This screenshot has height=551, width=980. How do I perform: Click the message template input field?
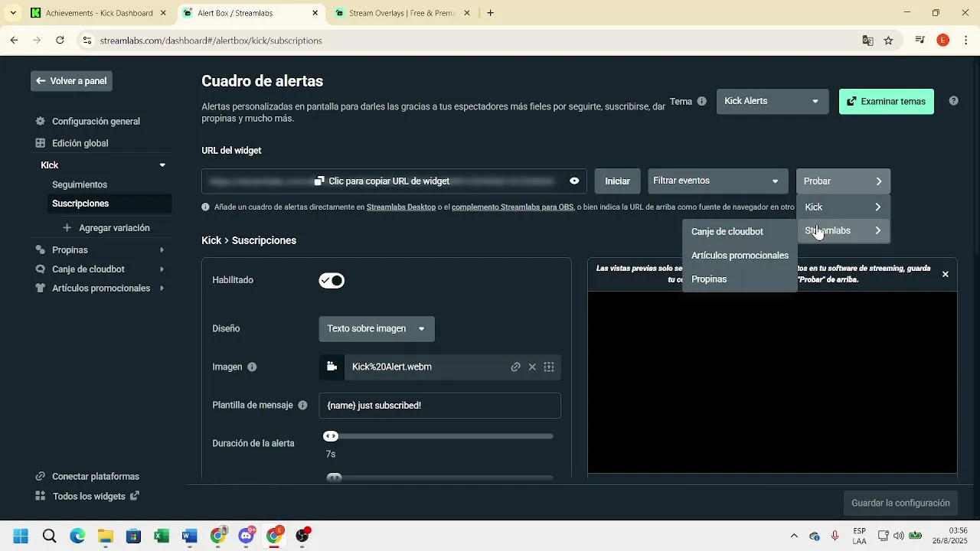439,406
